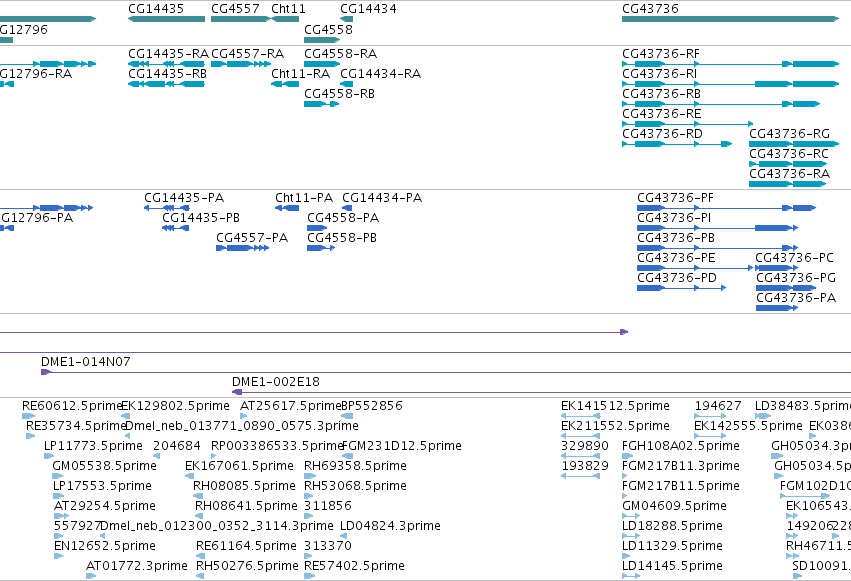
Task: Click protein CG43736-PD
Action: tap(677, 278)
